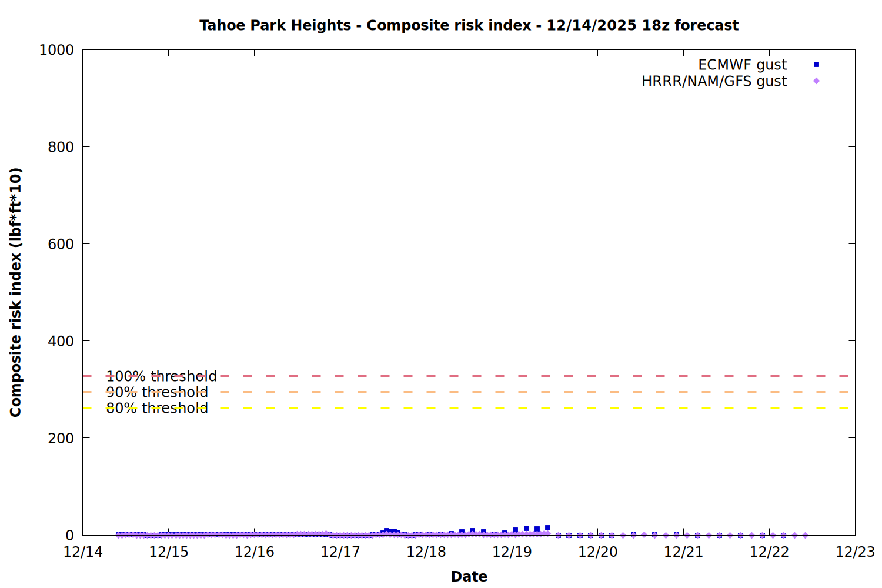Click the blue ECMWF gust legend marker
This screenshot has width=882, height=588.
(816, 65)
